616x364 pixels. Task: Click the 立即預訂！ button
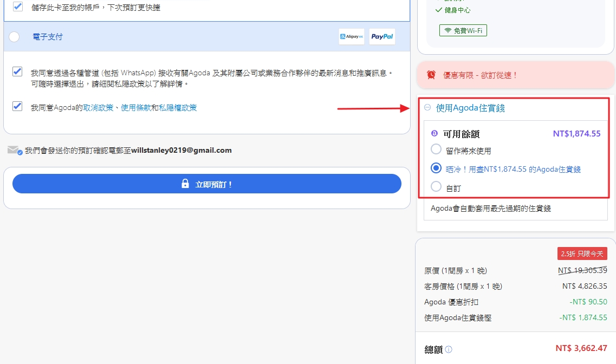click(x=206, y=184)
